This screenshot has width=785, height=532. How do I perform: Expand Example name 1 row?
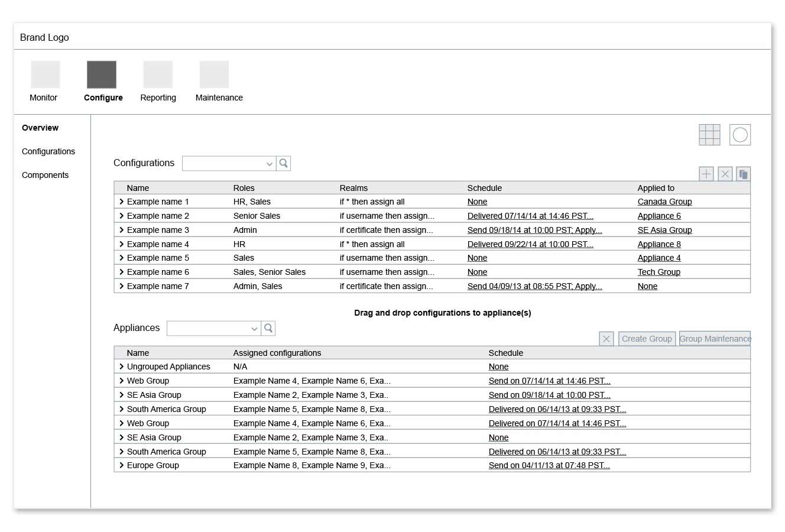click(x=122, y=202)
